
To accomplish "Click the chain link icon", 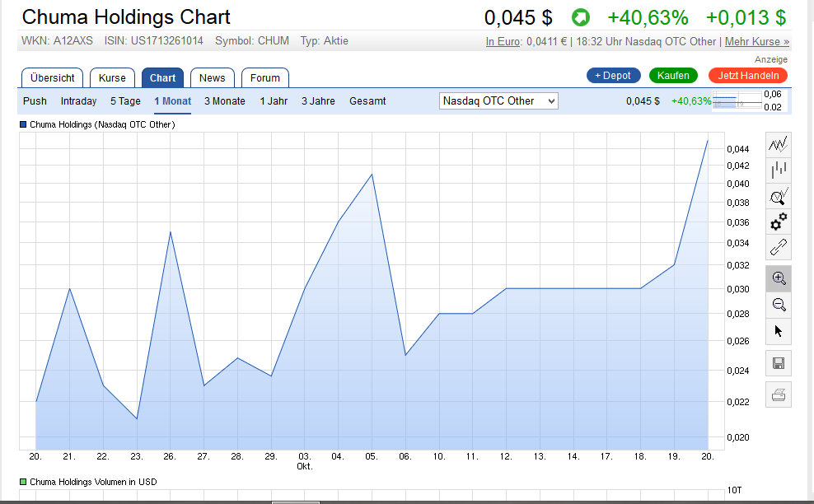I will coord(779,247).
